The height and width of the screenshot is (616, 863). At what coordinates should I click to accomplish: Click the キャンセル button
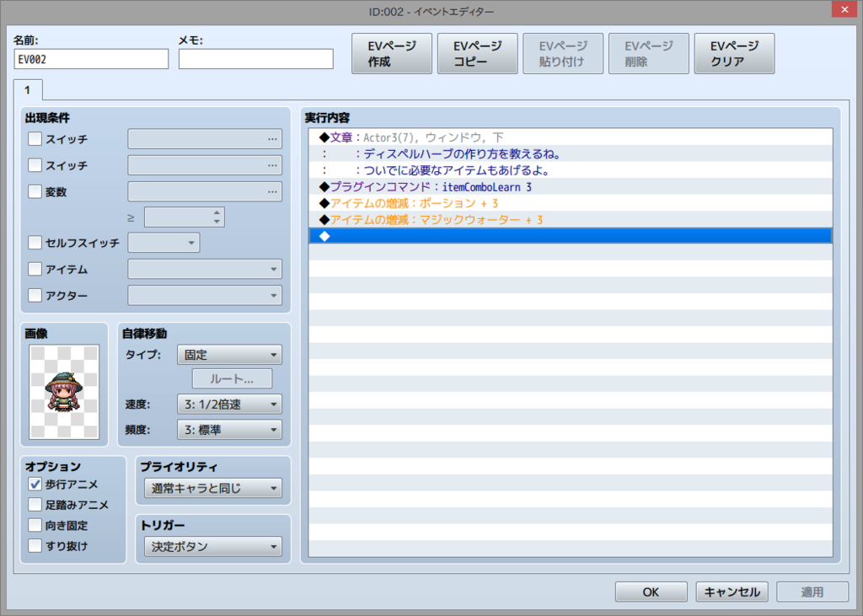tap(732, 592)
